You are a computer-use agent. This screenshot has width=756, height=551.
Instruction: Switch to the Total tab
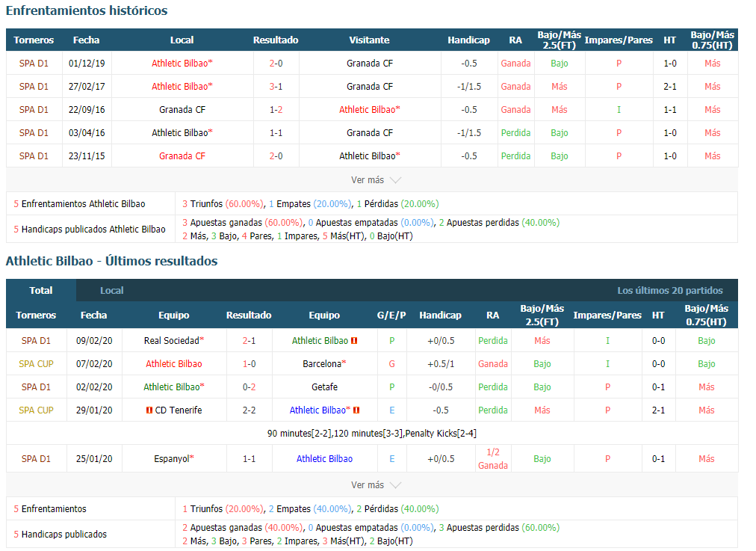41,291
